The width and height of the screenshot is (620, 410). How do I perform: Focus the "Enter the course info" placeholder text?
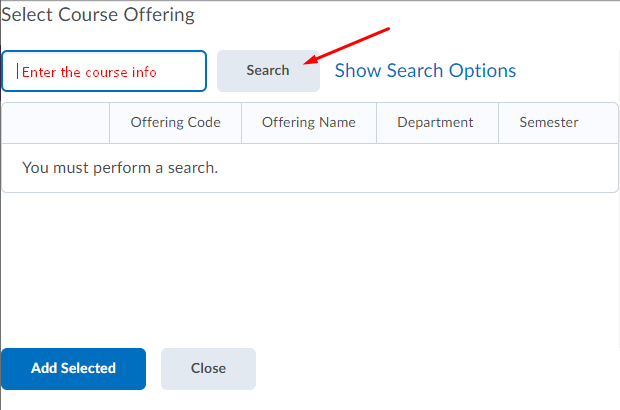coord(89,72)
